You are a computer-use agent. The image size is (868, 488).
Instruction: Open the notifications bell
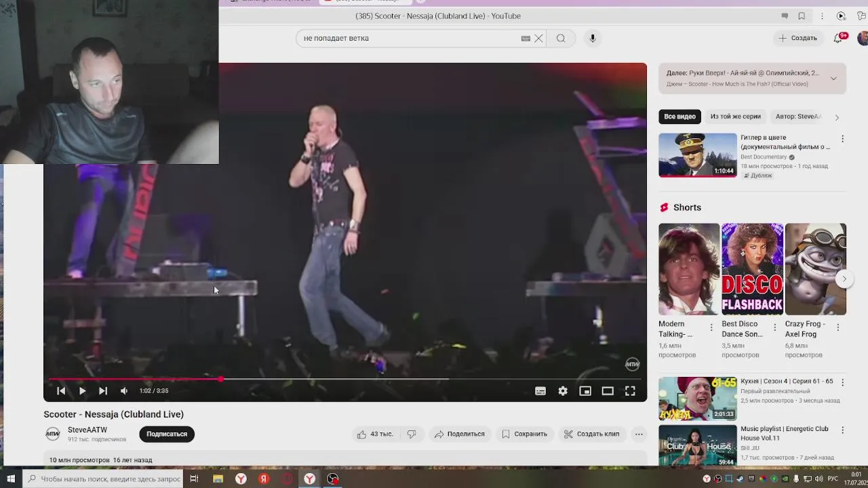pyautogui.click(x=838, y=38)
